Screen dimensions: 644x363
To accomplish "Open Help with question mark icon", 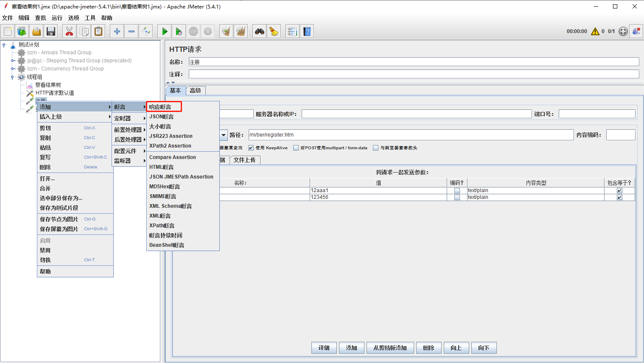I will coord(307,31).
